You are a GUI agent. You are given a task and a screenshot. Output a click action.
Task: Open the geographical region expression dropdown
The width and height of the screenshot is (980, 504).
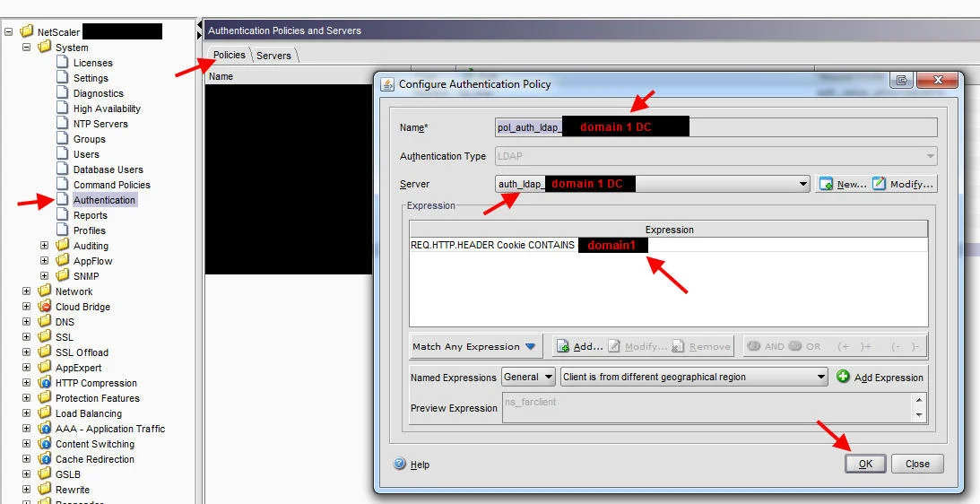pos(822,377)
